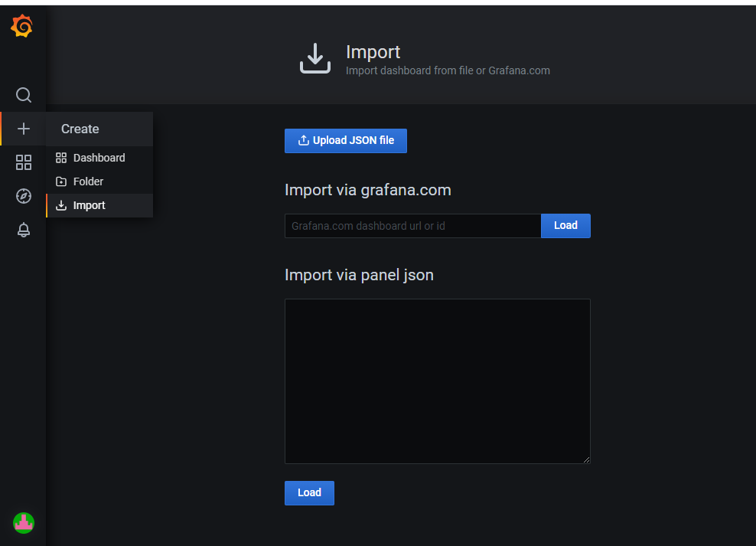Click the large Import download icon in header
This screenshot has width=756, height=546.
(315, 58)
